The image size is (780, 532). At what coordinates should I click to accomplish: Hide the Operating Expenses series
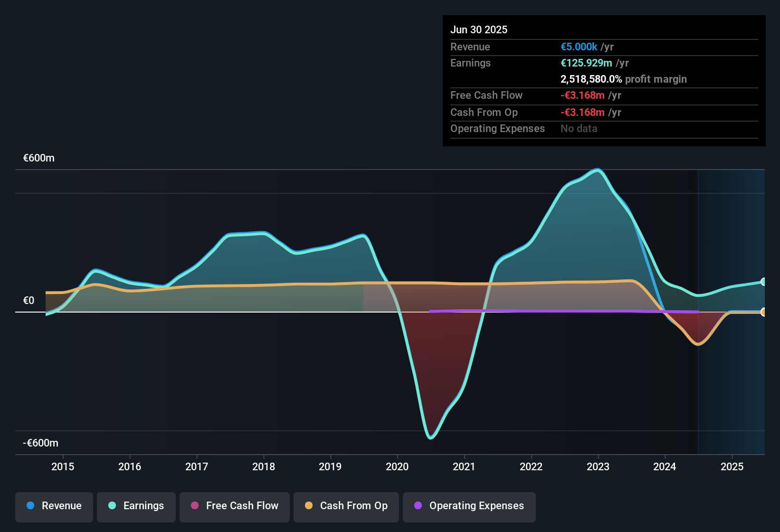(x=469, y=506)
